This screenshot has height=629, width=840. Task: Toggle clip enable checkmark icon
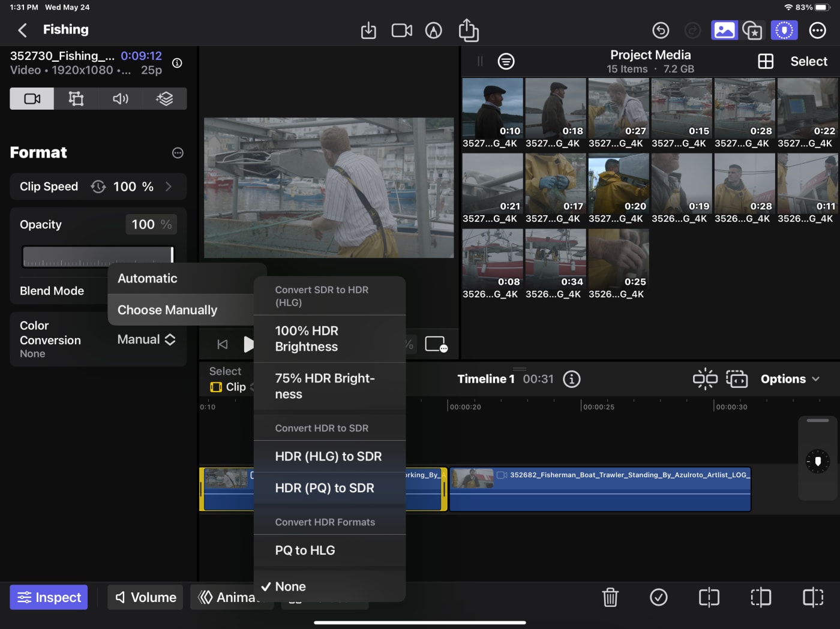pyautogui.click(x=659, y=597)
